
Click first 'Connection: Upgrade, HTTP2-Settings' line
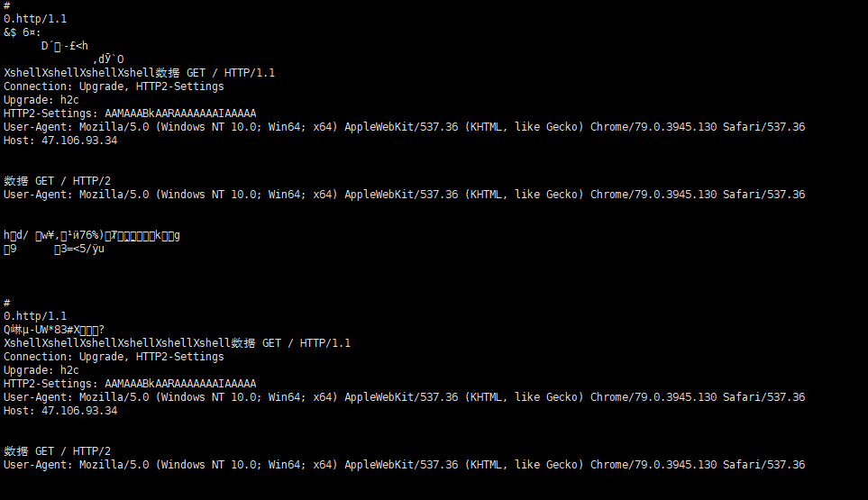pyautogui.click(x=114, y=86)
